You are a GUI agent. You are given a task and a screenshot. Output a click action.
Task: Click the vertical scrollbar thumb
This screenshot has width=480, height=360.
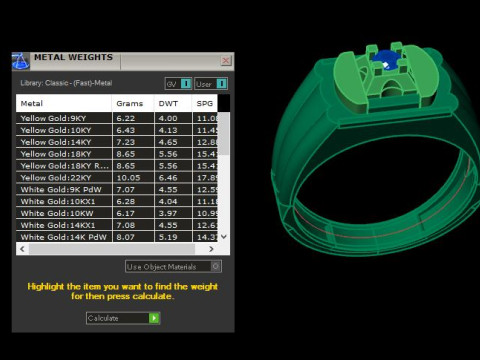click(x=224, y=133)
